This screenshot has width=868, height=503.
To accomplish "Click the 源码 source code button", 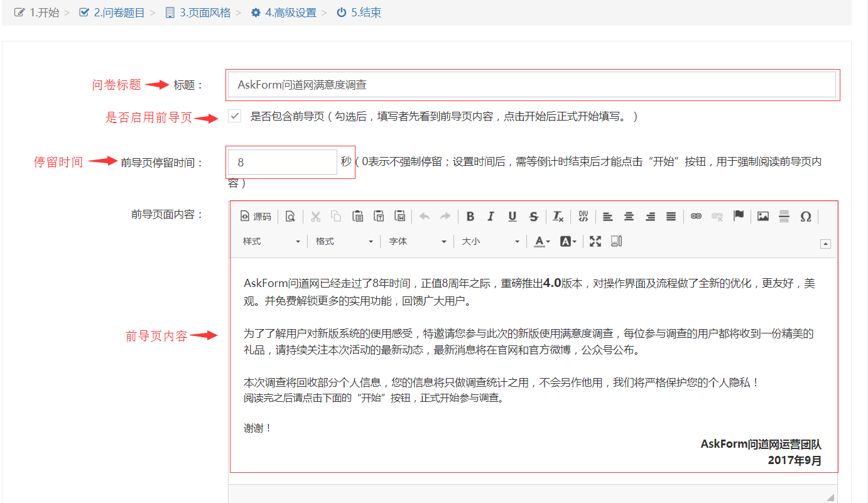I will [256, 217].
